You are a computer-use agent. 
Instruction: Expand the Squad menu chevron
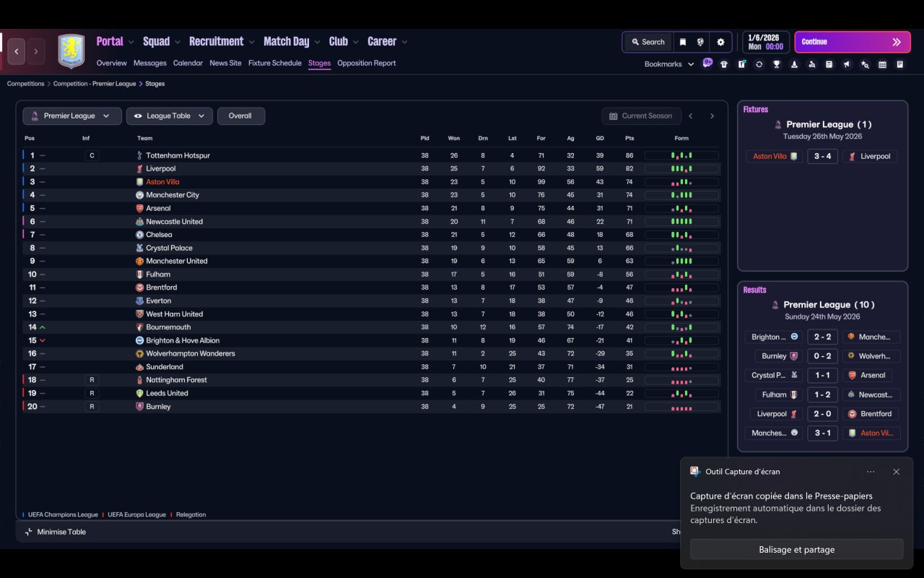coord(178,42)
